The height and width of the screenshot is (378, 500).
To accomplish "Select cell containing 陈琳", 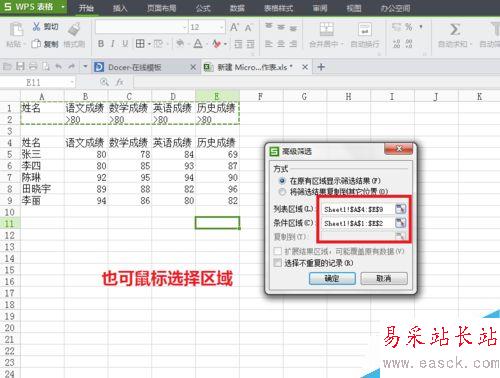I will point(42,177).
